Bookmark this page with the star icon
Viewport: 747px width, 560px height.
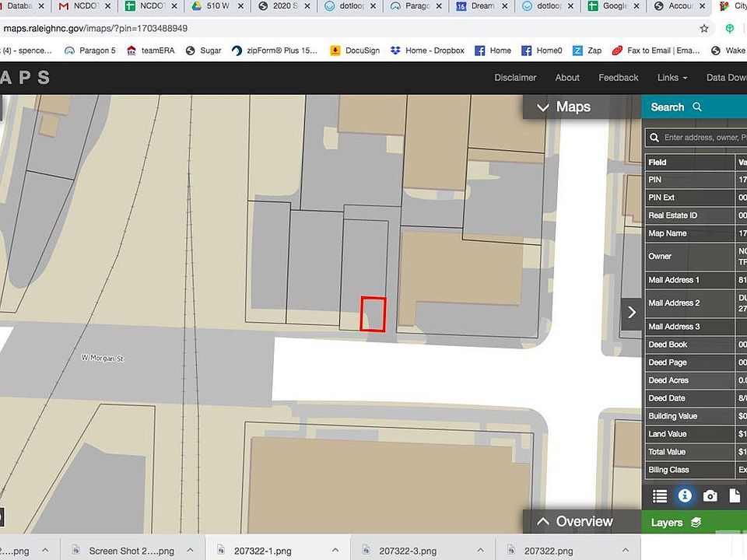pyautogui.click(x=704, y=29)
